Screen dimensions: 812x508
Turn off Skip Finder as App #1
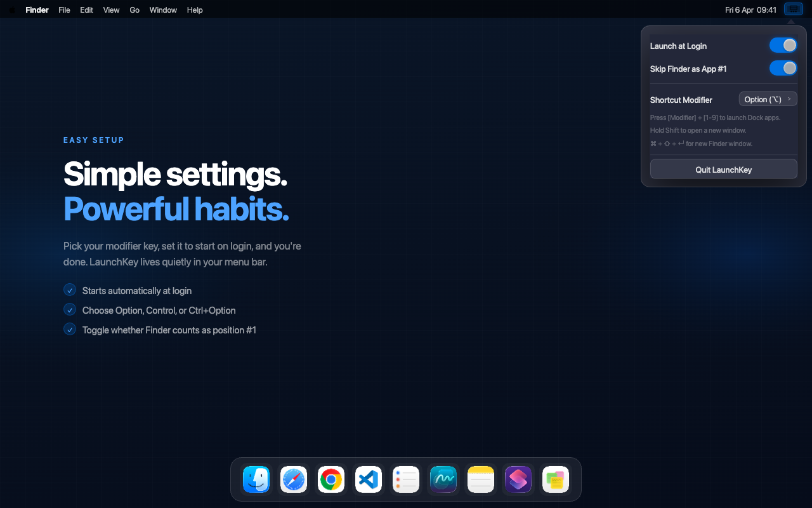783,68
